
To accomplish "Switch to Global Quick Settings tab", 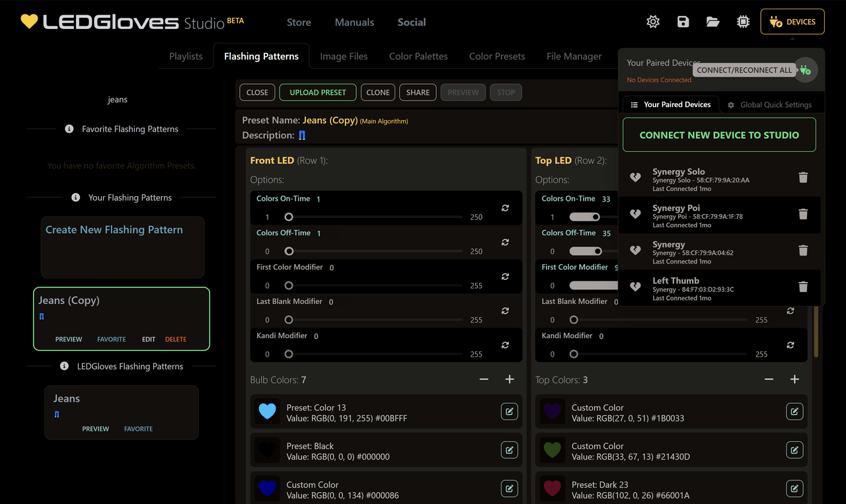I will (770, 104).
